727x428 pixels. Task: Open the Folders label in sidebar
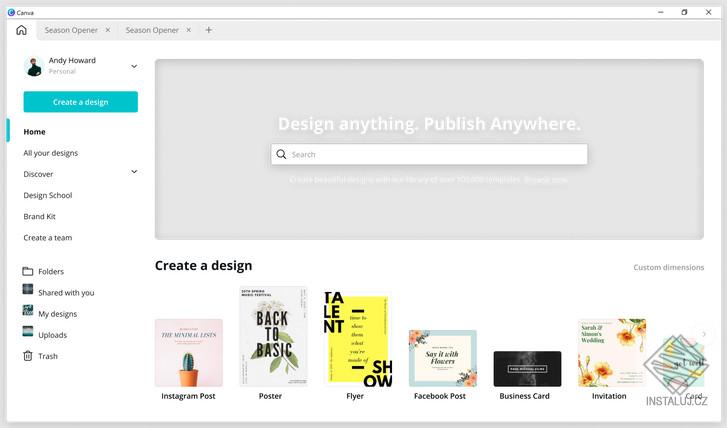[x=51, y=272]
